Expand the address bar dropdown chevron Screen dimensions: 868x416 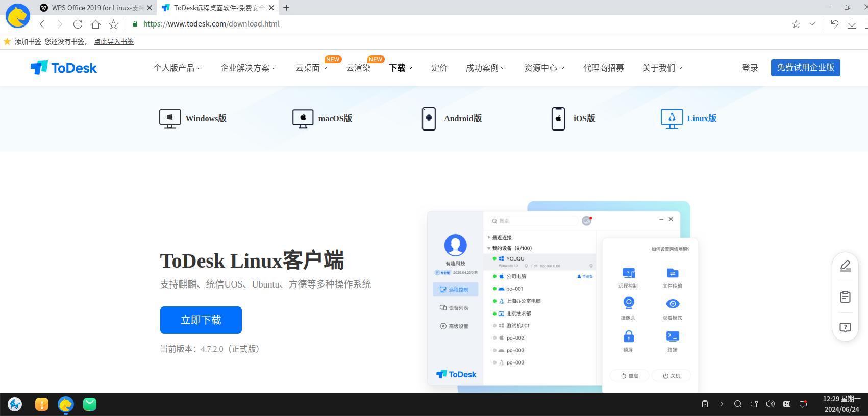click(812, 24)
